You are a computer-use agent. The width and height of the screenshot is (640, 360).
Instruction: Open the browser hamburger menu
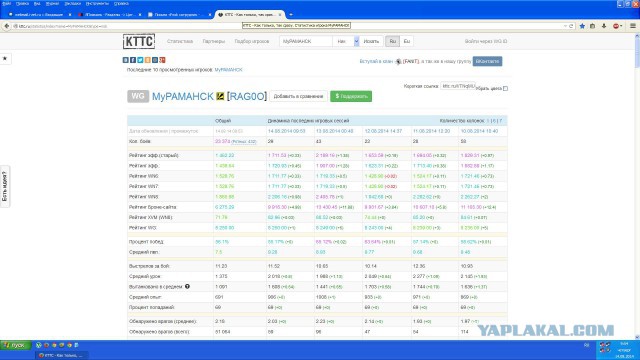[x=633, y=26]
